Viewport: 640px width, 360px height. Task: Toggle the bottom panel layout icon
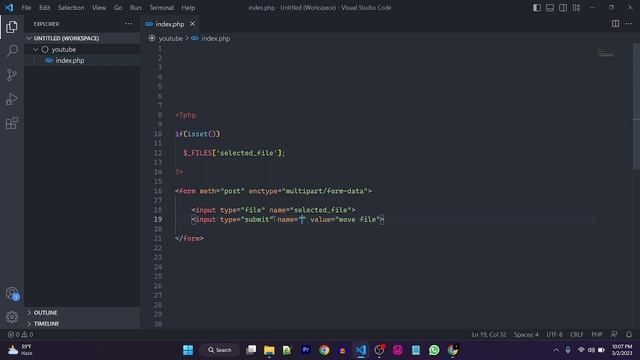point(550,8)
